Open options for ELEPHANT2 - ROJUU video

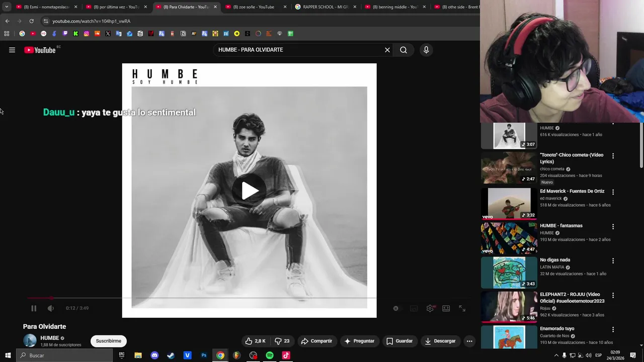point(613,295)
